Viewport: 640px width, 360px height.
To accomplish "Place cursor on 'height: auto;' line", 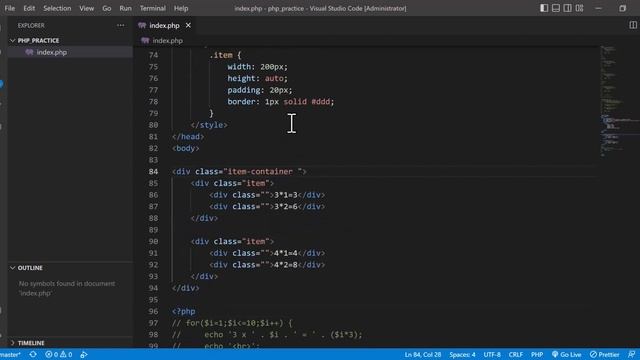I will click(257, 78).
